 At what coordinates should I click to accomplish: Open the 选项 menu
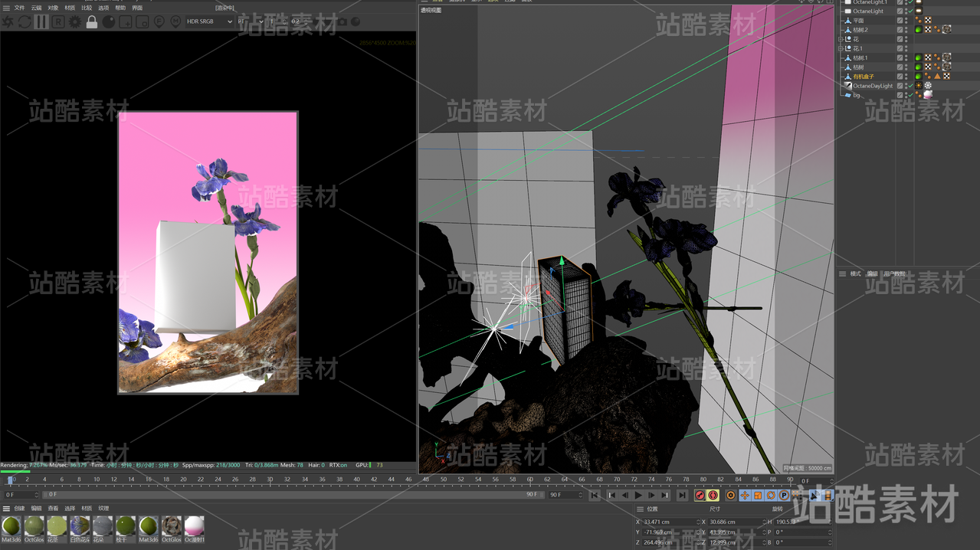(x=103, y=8)
